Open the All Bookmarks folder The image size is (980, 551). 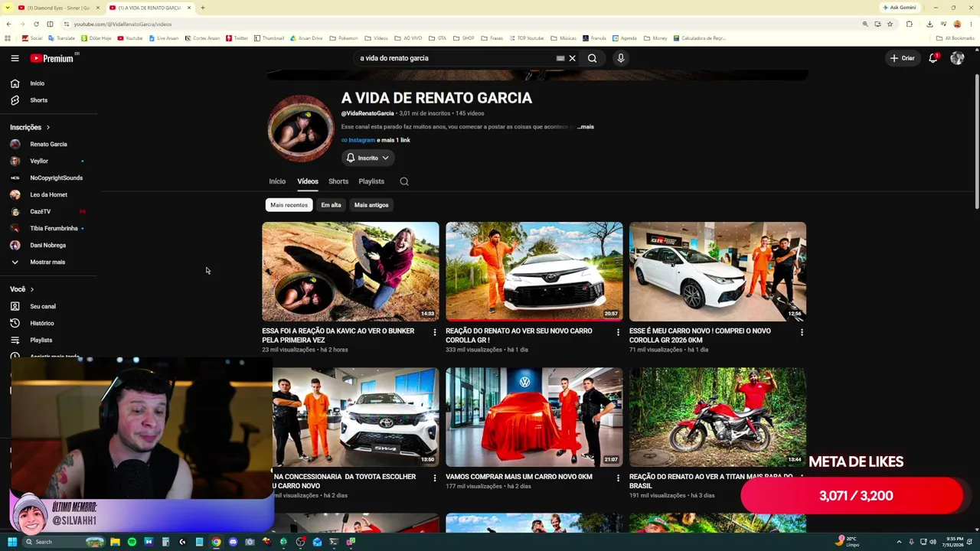pyautogui.click(x=955, y=38)
